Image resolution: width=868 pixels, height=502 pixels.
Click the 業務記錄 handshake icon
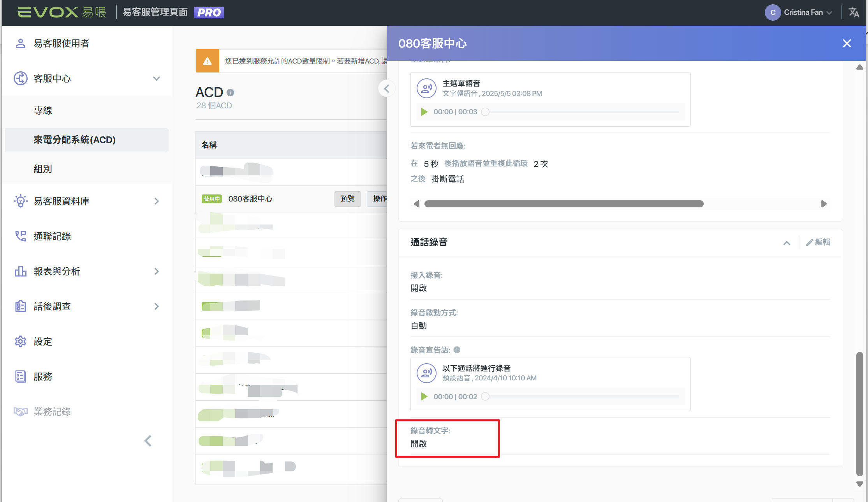[20, 412]
